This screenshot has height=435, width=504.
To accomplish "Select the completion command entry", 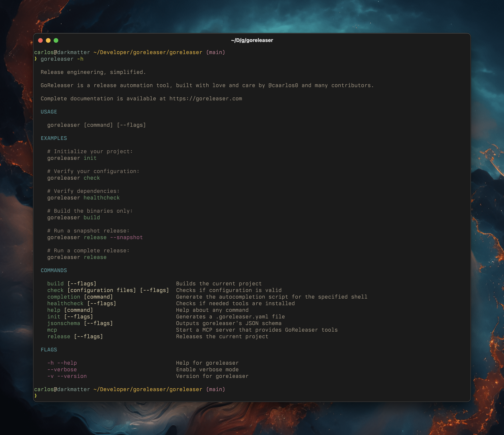I will pyautogui.click(x=64, y=297).
